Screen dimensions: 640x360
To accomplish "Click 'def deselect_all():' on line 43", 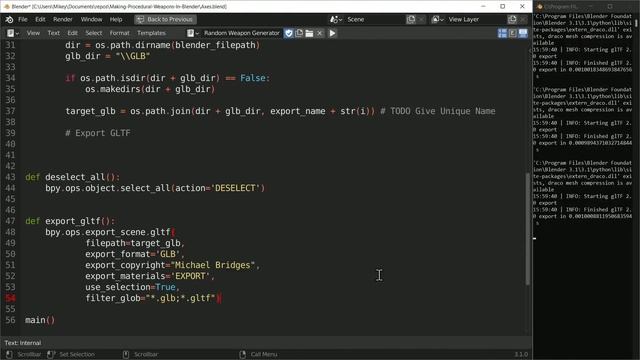I will (73, 177).
